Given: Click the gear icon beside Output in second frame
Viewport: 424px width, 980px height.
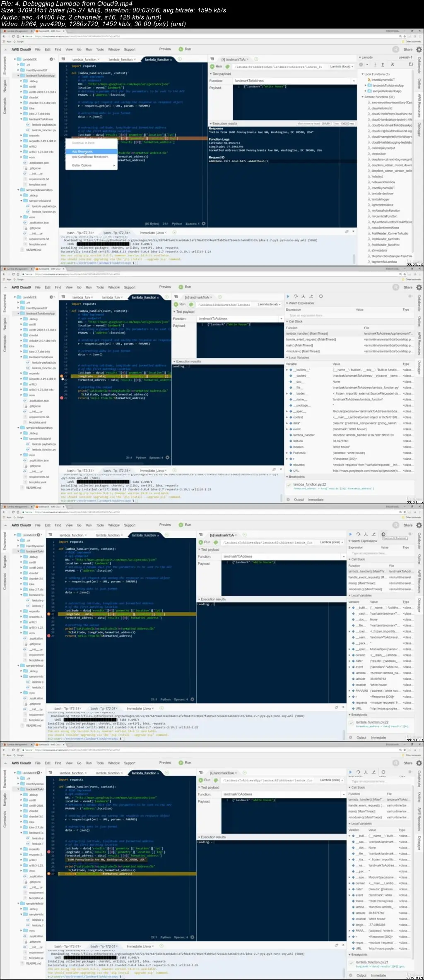Looking at the screenshot, I should [288, 500].
